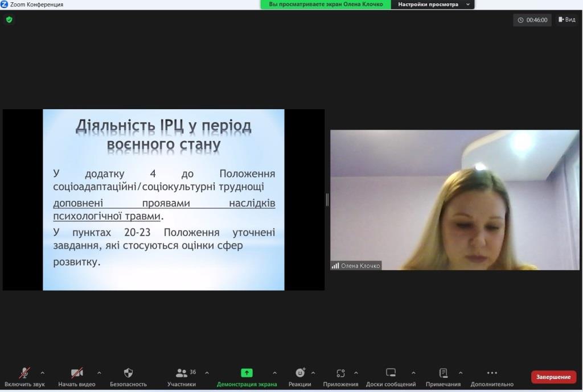Expand notes options arrow

coord(461,373)
